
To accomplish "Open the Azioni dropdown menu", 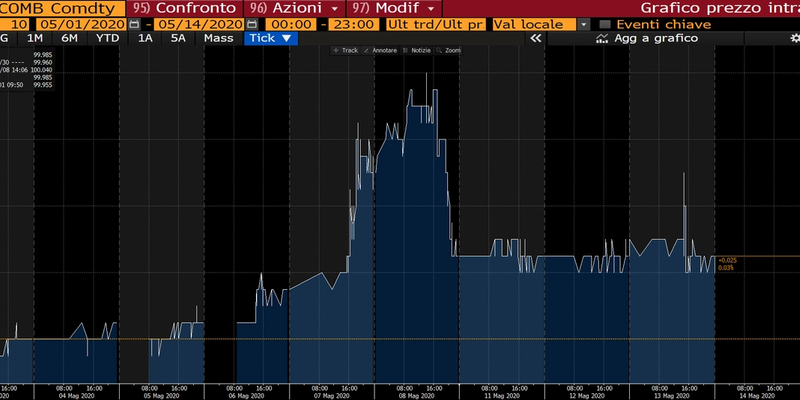I will [x=297, y=8].
